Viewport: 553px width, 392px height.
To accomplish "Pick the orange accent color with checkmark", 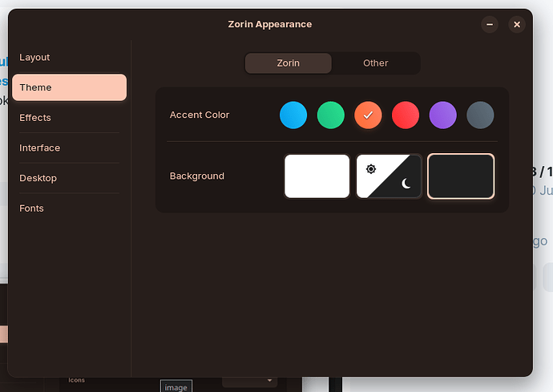I will click(368, 115).
